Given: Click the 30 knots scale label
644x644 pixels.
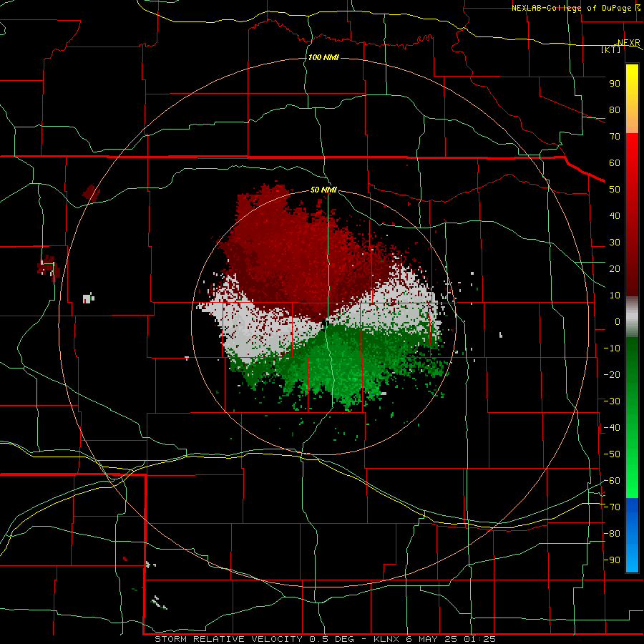Looking at the screenshot, I should 615,243.
